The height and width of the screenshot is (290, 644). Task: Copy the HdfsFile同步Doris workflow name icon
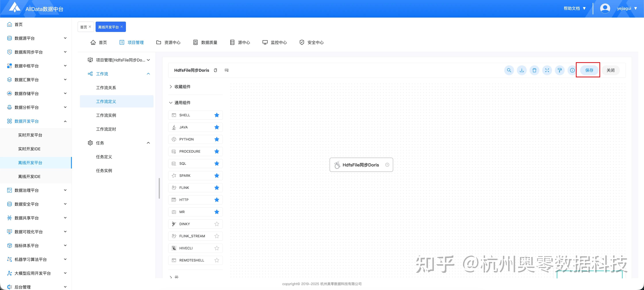click(x=215, y=70)
